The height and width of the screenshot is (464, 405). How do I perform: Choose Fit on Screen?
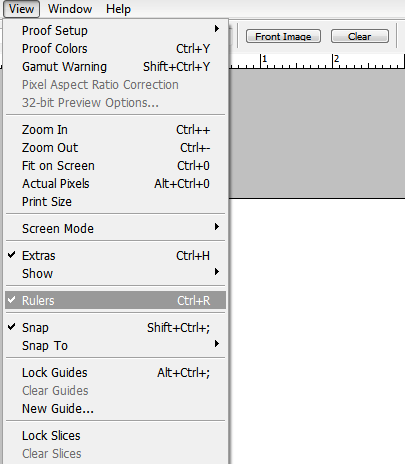pos(115,166)
